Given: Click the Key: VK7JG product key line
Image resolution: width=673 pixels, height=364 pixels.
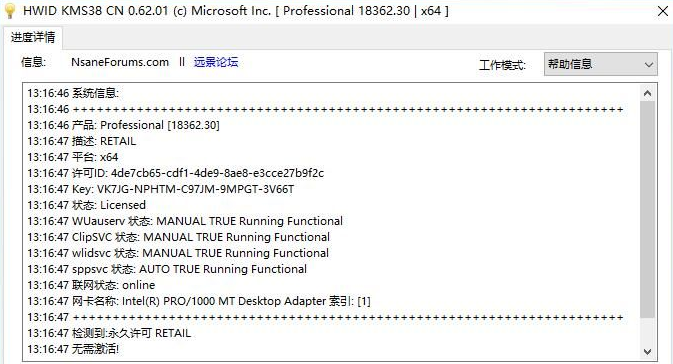Looking at the screenshot, I should point(161,189).
